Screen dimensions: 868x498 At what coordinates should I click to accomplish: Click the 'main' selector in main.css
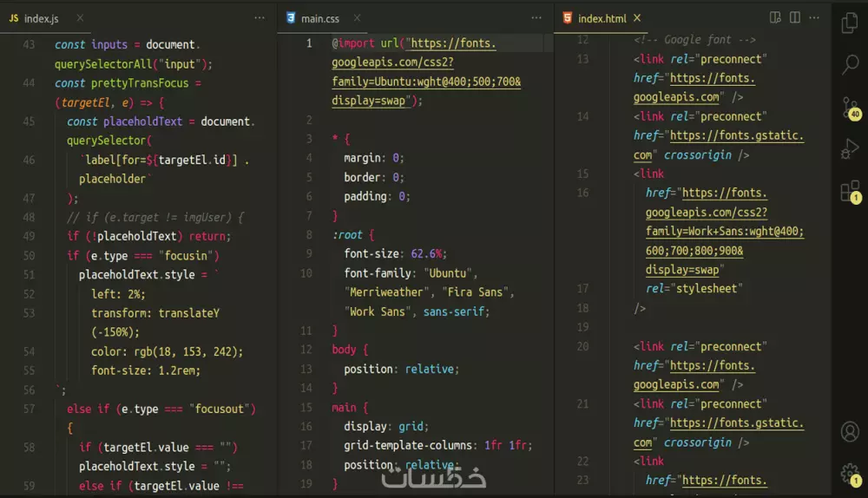(344, 407)
